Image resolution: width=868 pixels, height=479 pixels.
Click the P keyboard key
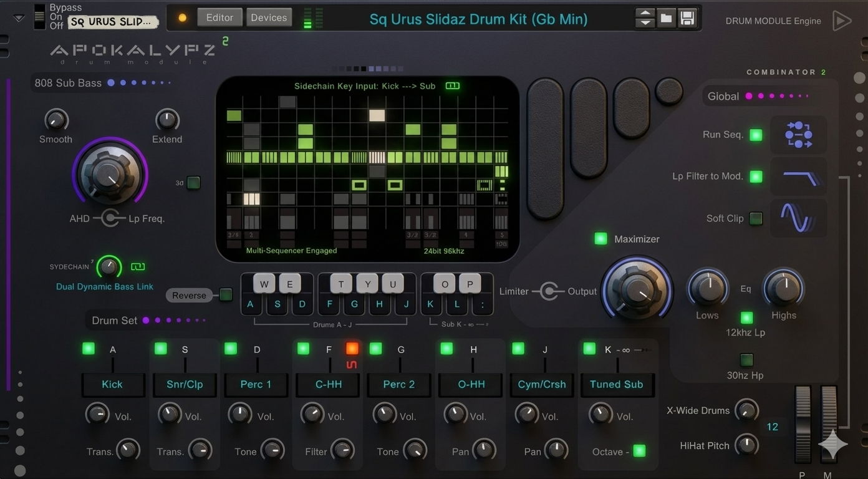pos(470,284)
